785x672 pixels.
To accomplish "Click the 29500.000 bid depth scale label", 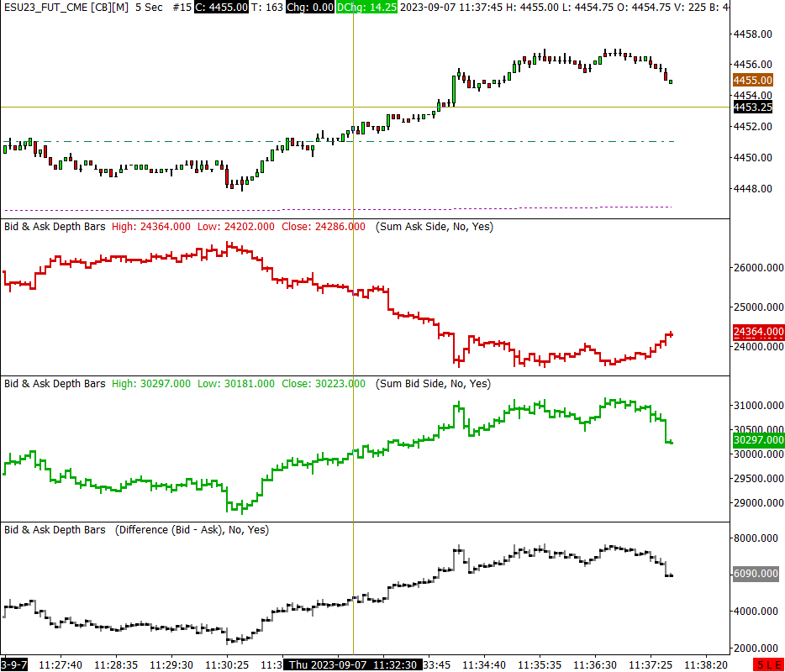I will (x=758, y=479).
